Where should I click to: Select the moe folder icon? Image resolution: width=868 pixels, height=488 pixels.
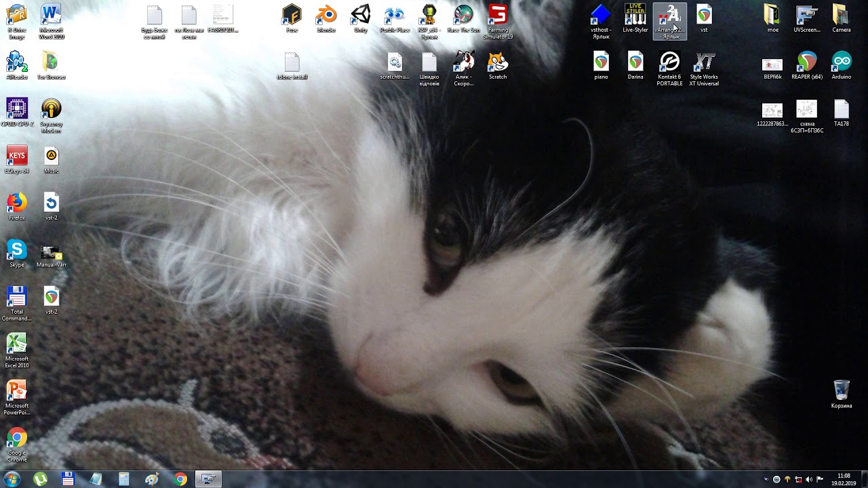[x=772, y=18]
